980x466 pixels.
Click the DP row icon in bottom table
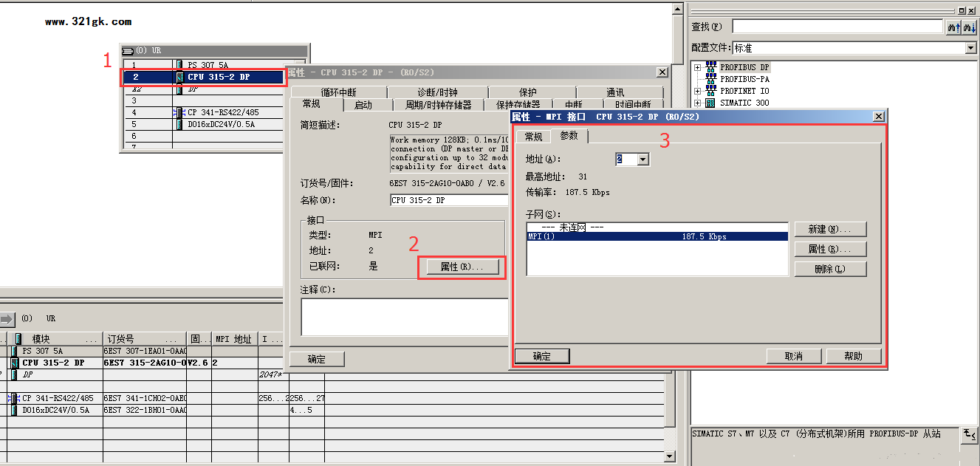(15, 375)
